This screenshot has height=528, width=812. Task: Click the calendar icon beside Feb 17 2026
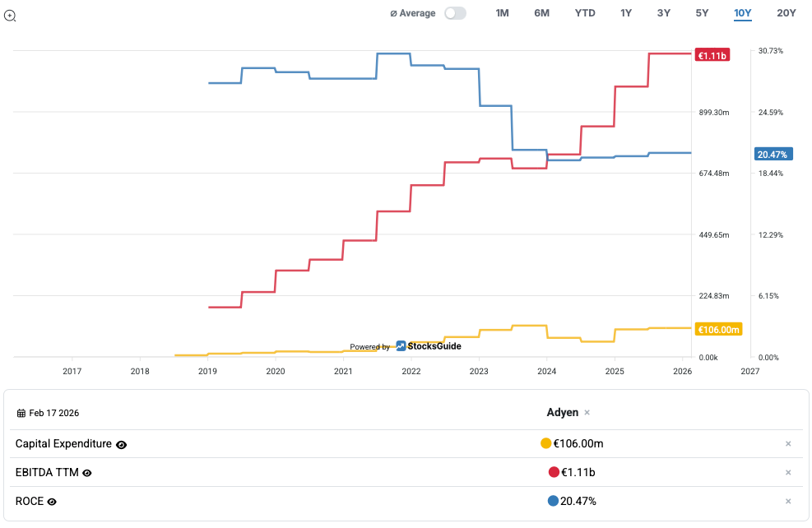pyautogui.click(x=21, y=413)
